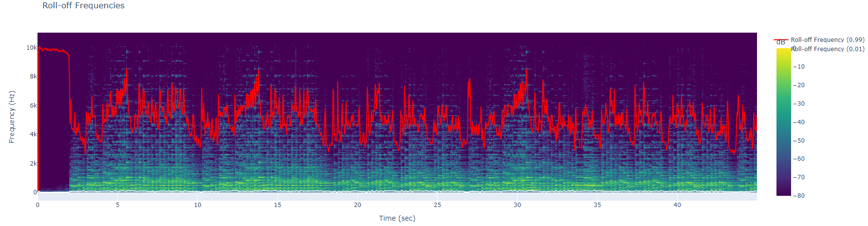Viewport: 868px width, 226px height.
Task: Click the 20 second x-axis tick label
Action: click(x=357, y=205)
